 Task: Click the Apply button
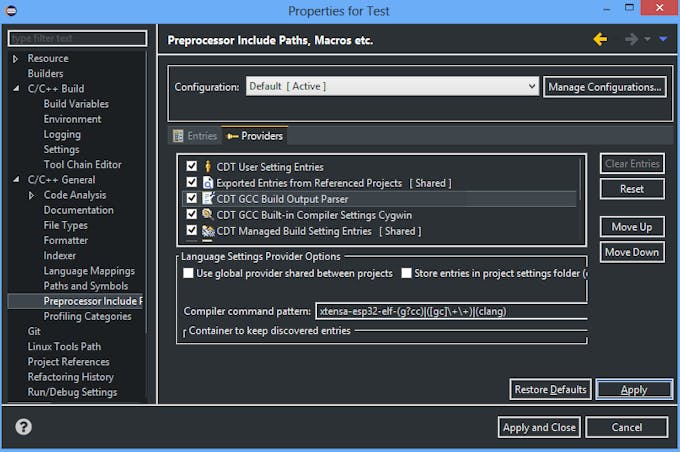point(634,389)
